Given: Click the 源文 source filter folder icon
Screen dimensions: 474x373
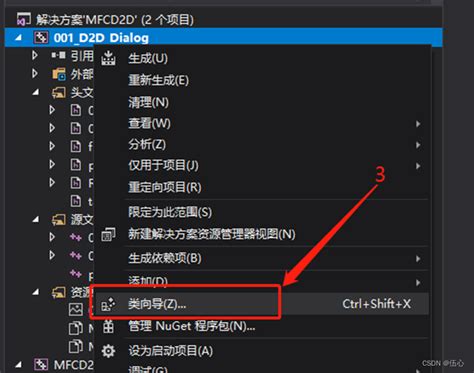Looking at the screenshot, I should coord(59,219).
